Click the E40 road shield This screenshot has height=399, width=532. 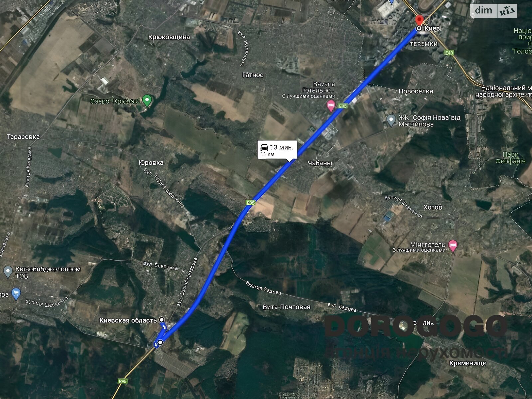449,53
